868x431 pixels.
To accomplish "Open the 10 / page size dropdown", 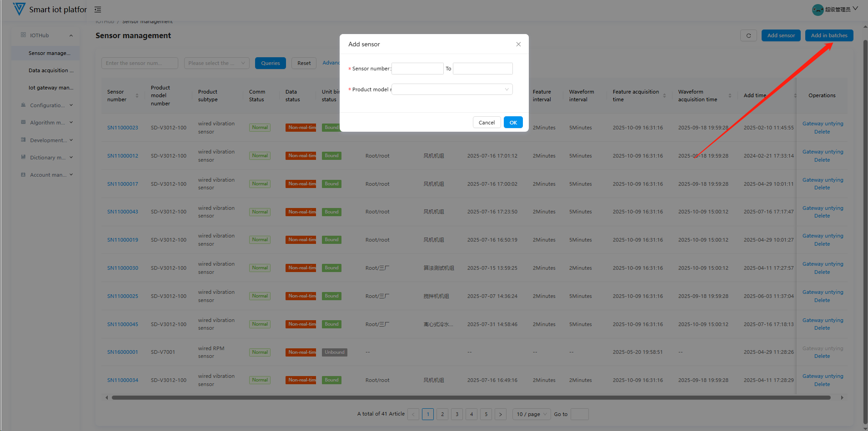I will [x=532, y=414].
